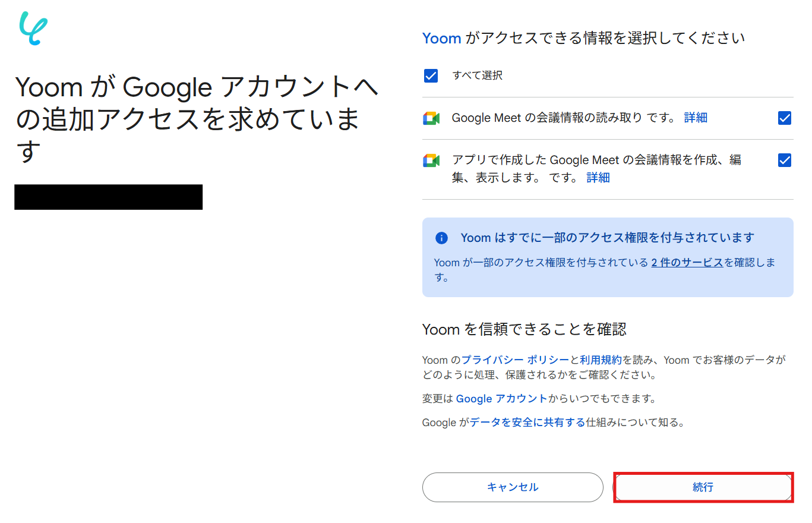This screenshot has width=812, height=523.
Task: Click the Google Meet icon beside アプリで作成した
Action: pyautogui.click(x=431, y=160)
